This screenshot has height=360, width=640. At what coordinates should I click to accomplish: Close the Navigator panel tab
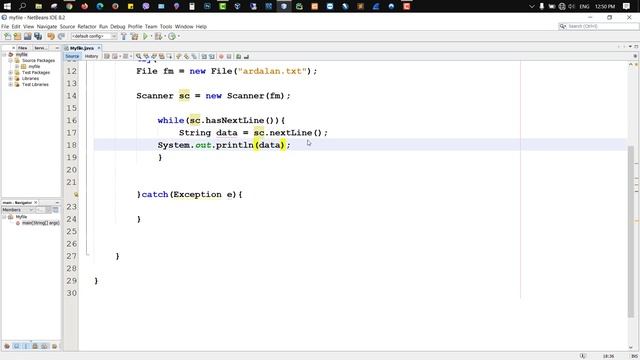[x=36, y=202]
